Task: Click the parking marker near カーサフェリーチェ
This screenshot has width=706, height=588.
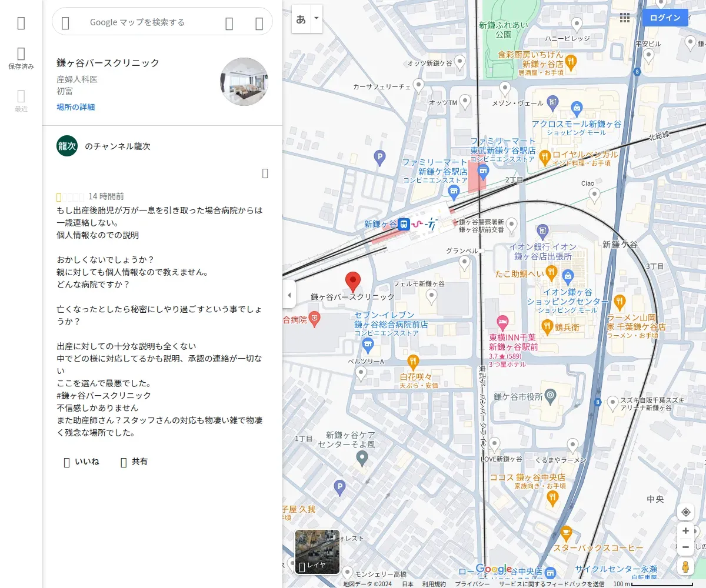Action: pyautogui.click(x=380, y=157)
